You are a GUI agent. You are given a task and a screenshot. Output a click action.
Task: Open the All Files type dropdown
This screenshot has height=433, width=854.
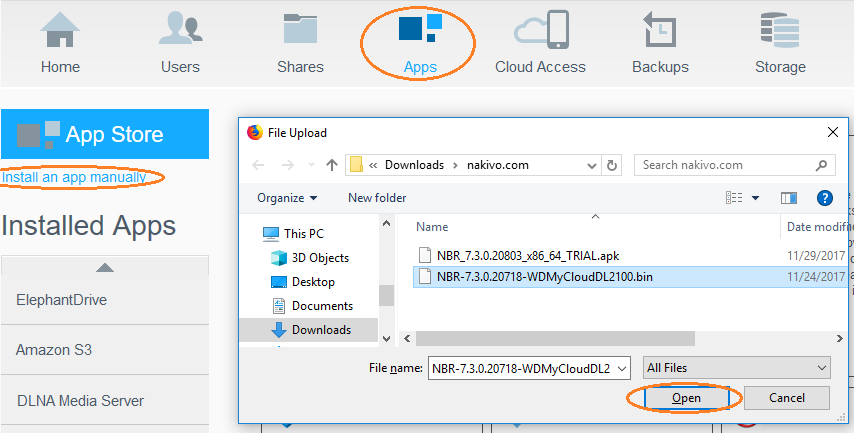point(736,368)
